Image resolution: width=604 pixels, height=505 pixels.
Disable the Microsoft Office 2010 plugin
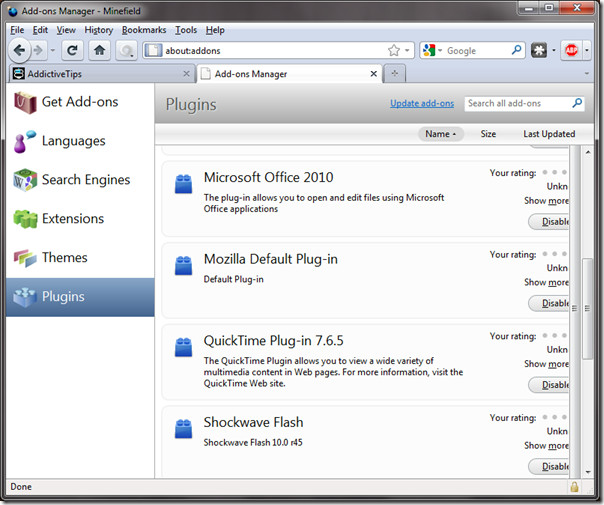pyautogui.click(x=549, y=221)
